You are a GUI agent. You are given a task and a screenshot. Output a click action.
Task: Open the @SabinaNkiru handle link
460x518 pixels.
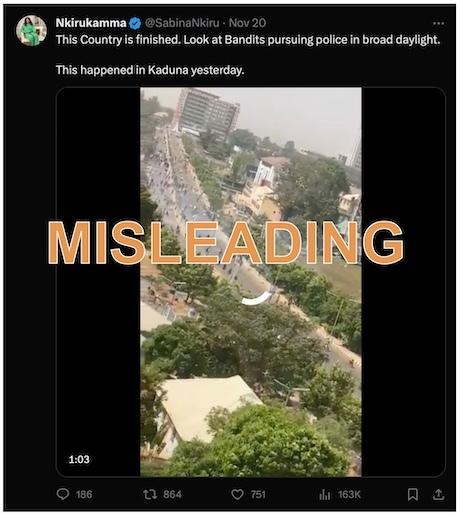click(182, 23)
